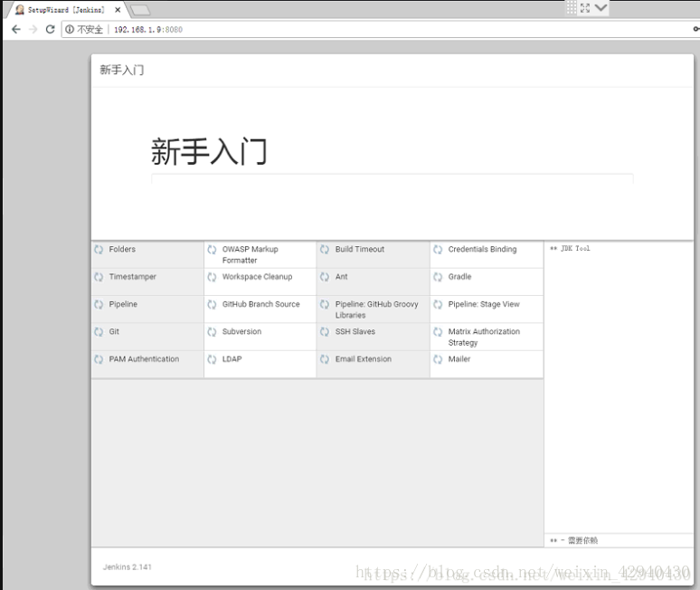Viewport: 700px width, 590px height.
Task: Click the fullscreen arrows icon at top
Action: [585, 7]
